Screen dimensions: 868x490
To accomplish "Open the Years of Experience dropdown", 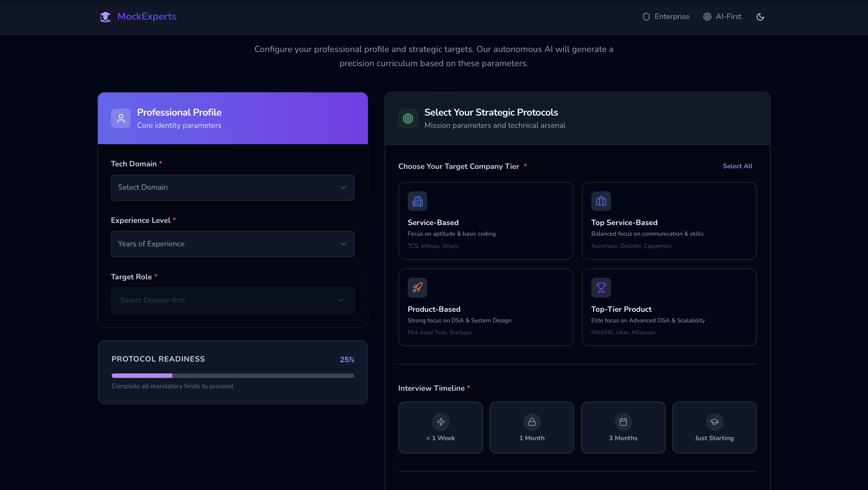I will tap(232, 244).
